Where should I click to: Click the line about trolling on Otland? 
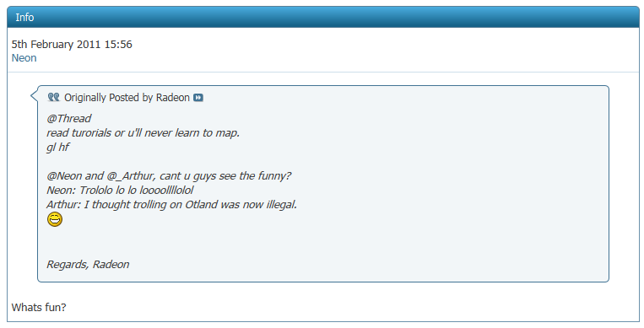coord(171,205)
